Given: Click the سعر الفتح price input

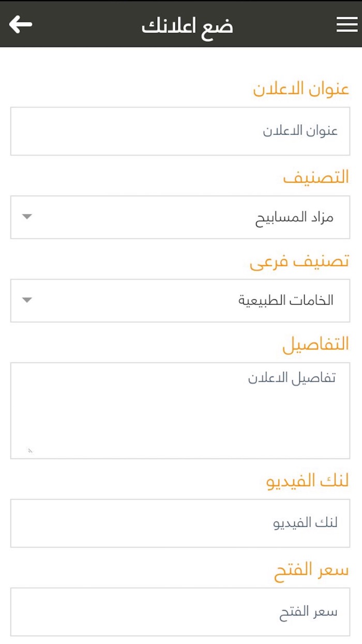Looking at the screenshot, I should tap(181, 611).
